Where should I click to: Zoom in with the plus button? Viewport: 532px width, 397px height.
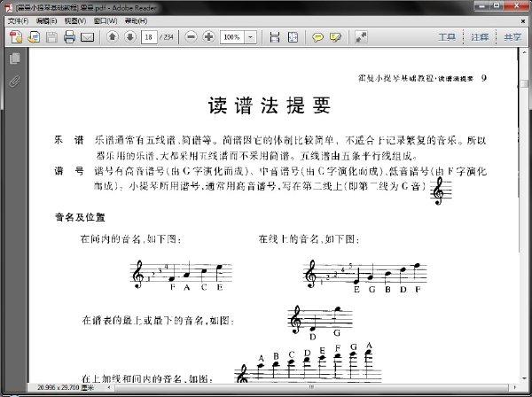click(x=208, y=36)
